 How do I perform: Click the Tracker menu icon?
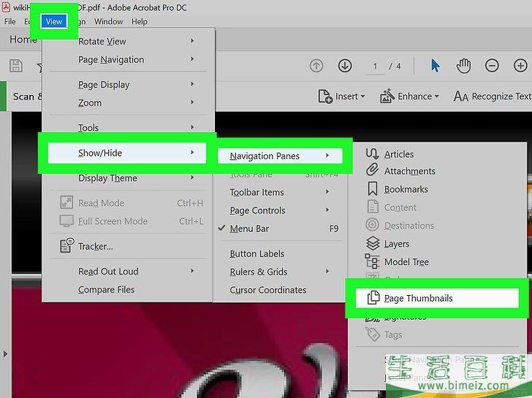tap(66, 245)
